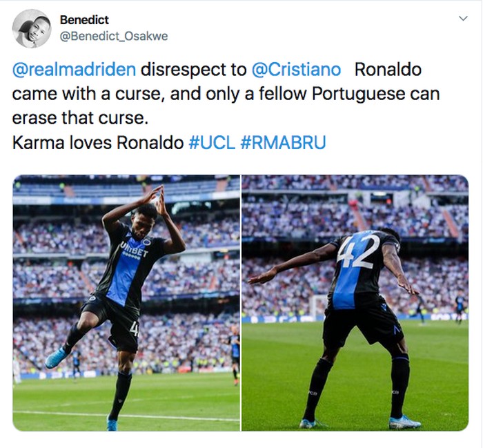Open the @Cristiano mention

296,70
